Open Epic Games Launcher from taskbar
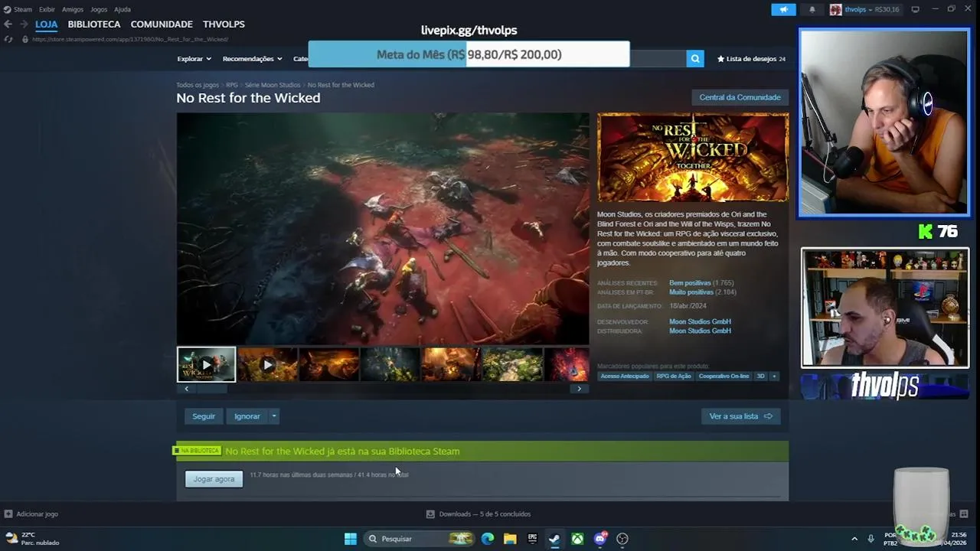 tap(532, 539)
